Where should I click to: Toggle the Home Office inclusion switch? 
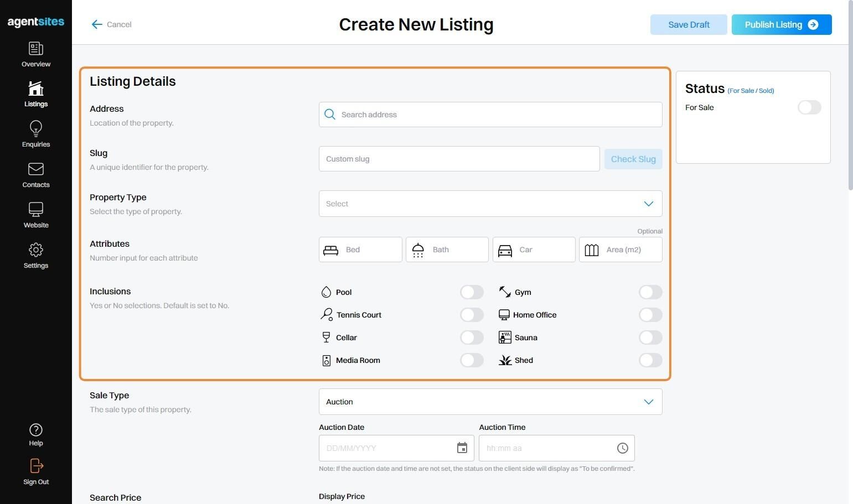[650, 315]
